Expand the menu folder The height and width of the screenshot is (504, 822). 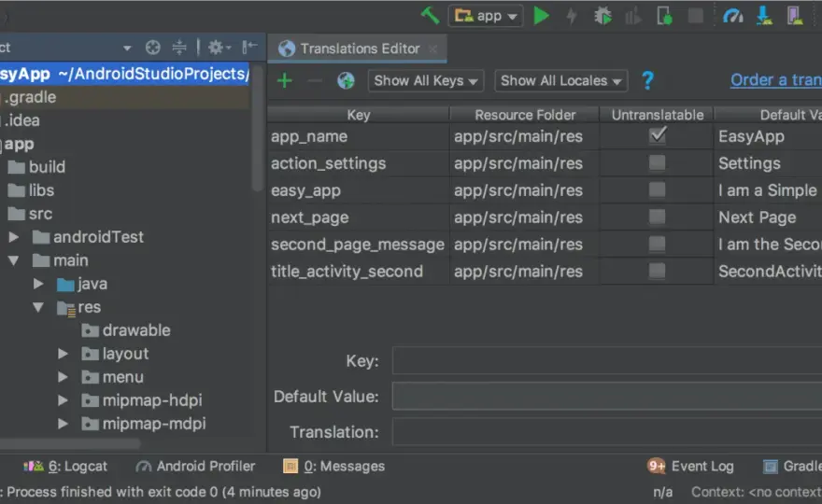pos(63,377)
